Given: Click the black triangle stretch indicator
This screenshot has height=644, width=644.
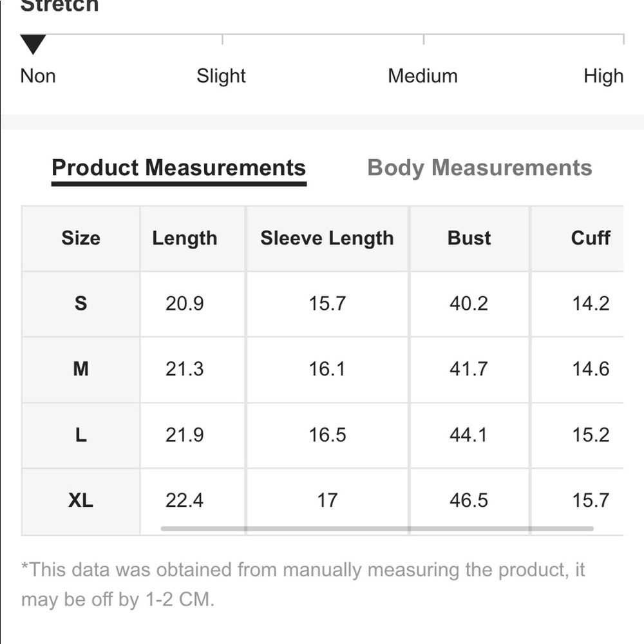Looking at the screenshot, I should [x=33, y=44].
